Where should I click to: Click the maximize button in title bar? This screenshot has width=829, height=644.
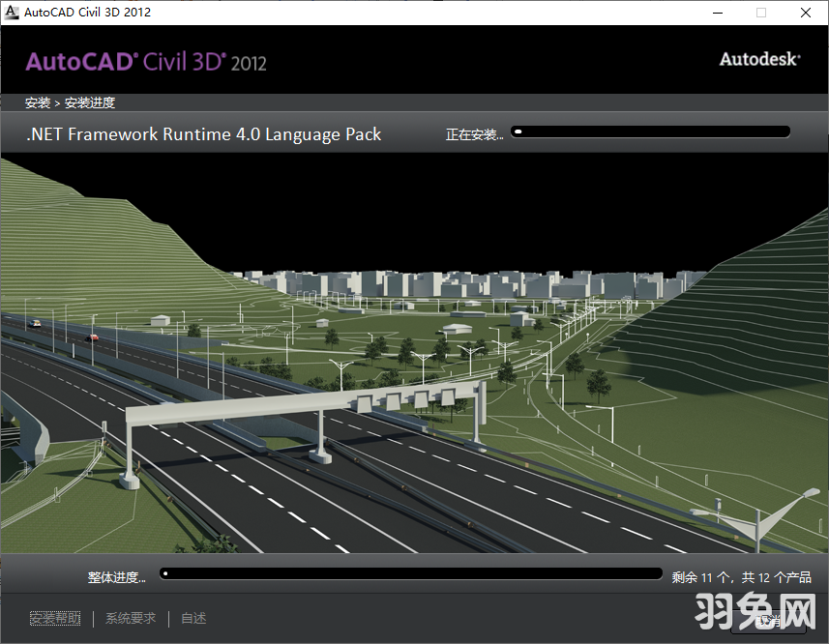pyautogui.click(x=761, y=13)
